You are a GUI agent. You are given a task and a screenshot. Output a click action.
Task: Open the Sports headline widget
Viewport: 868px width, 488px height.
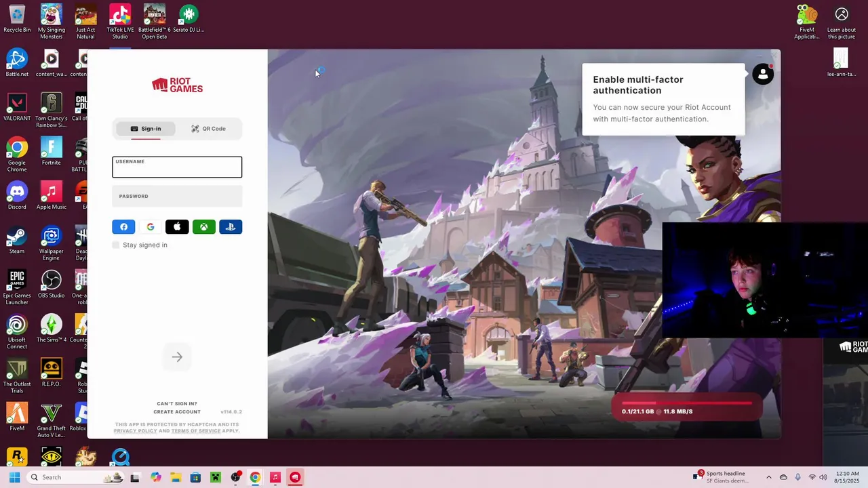coord(720,477)
